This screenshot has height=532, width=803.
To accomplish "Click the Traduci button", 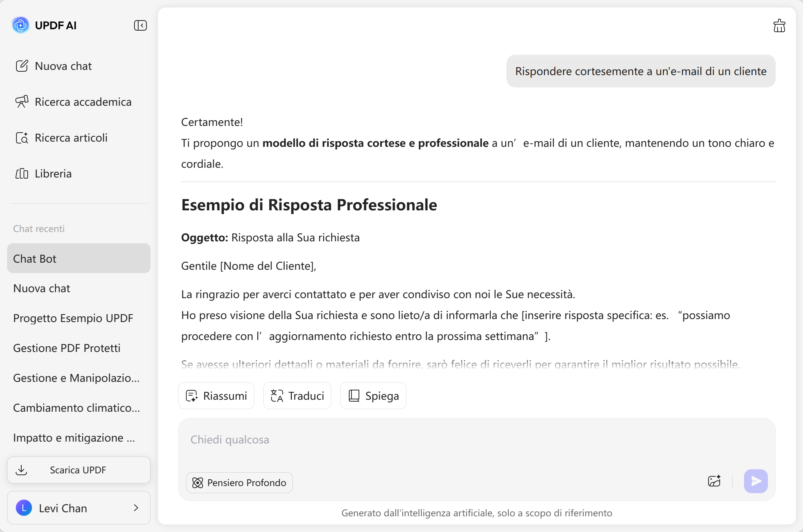I will (297, 396).
